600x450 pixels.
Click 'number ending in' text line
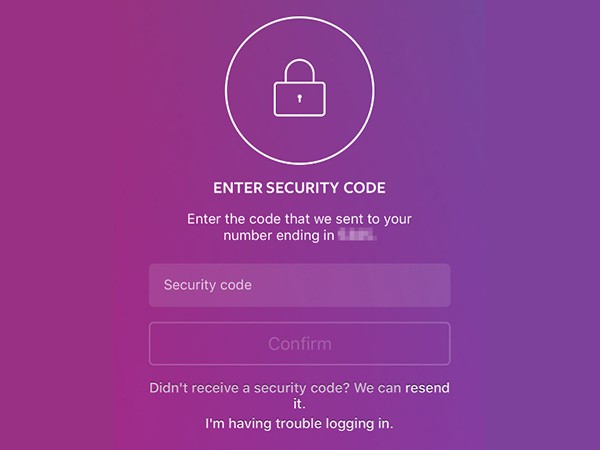coord(279,235)
